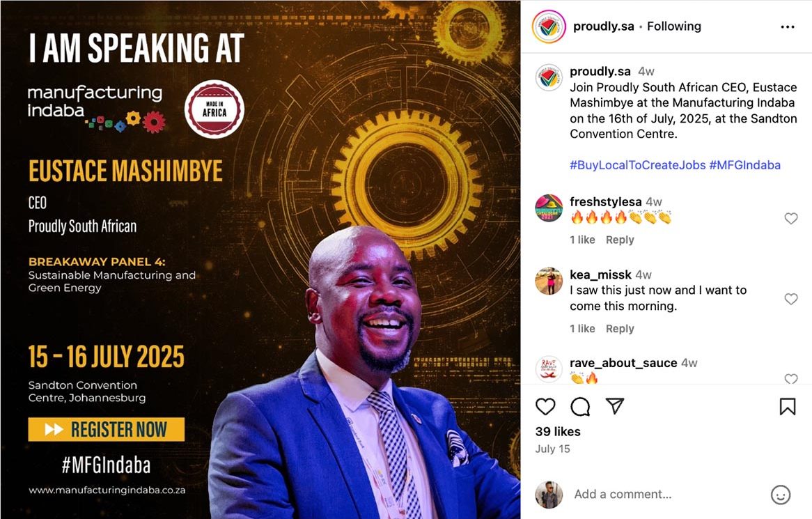Open emoji picker smiley icon
Viewport: 812px width, 519px height.
781,495
